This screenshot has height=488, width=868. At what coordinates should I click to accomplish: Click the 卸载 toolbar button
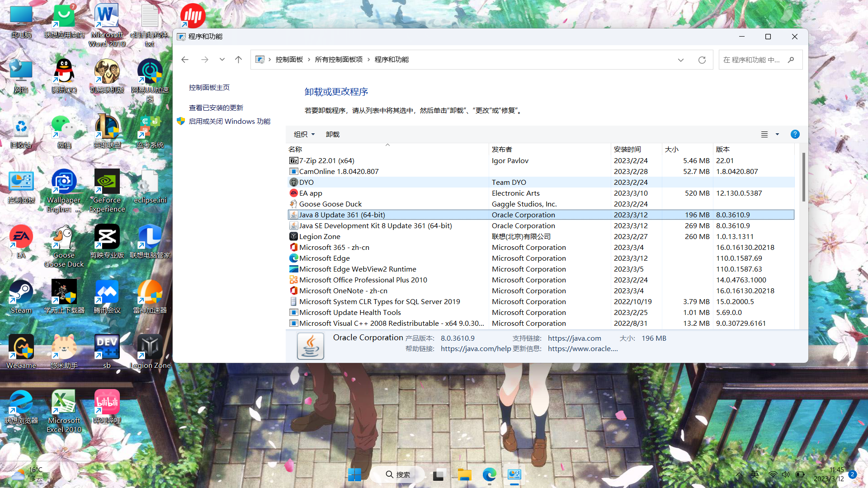[x=332, y=134]
